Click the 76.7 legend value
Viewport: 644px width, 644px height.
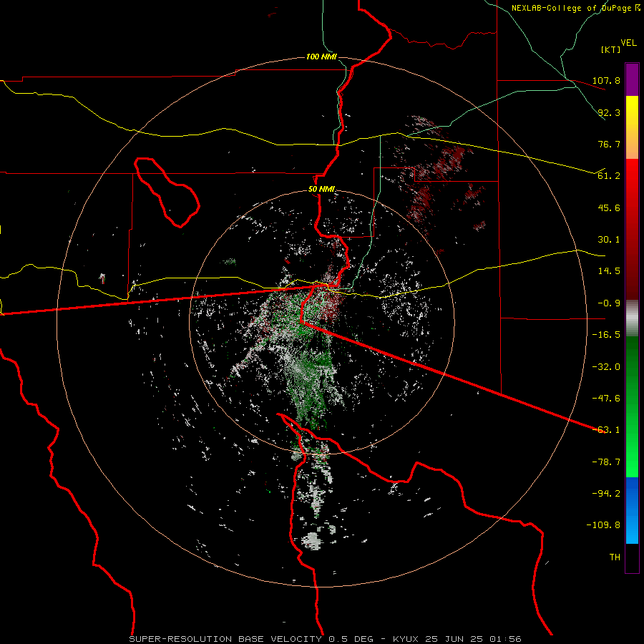(x=609, y=144)
